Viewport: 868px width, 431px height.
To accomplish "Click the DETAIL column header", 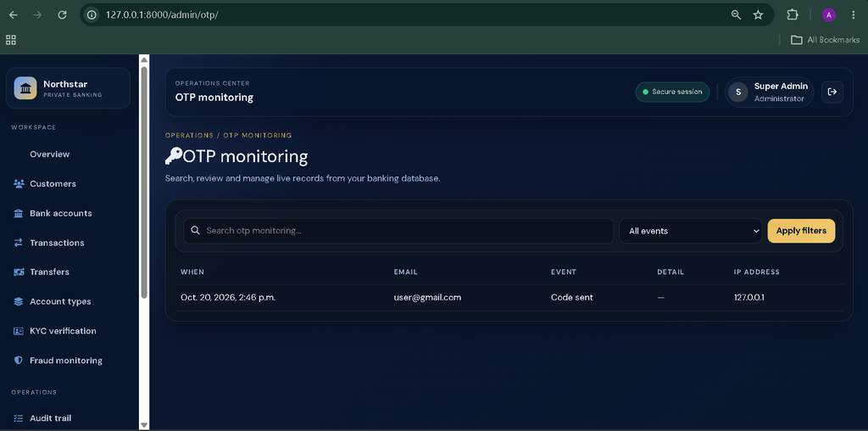I will 670,272.
